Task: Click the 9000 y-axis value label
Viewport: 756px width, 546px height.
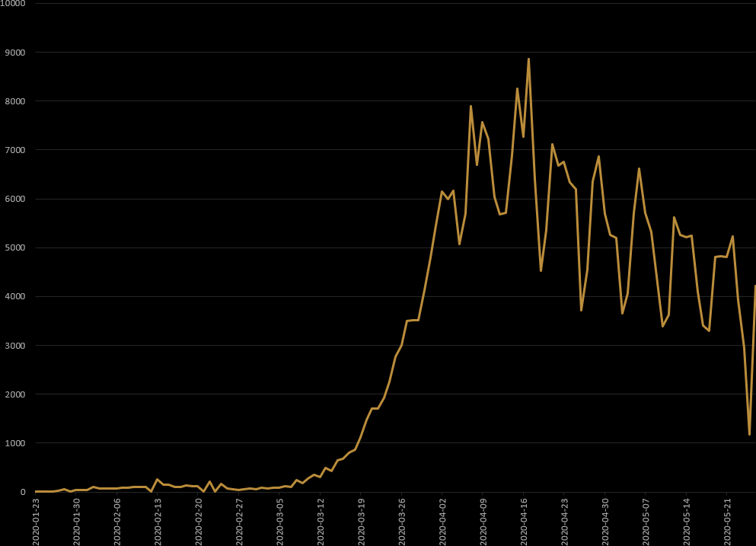Action: pyautogui.click(x=15, y=53)
